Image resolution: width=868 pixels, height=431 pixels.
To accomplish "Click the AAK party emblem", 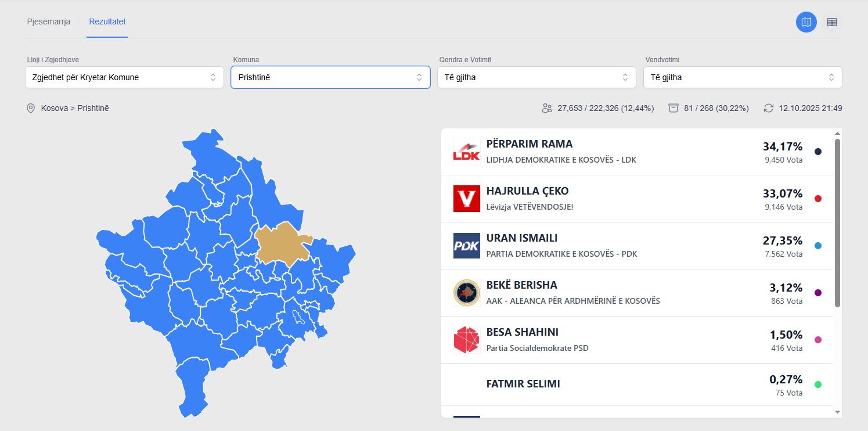I will [466, 293].
